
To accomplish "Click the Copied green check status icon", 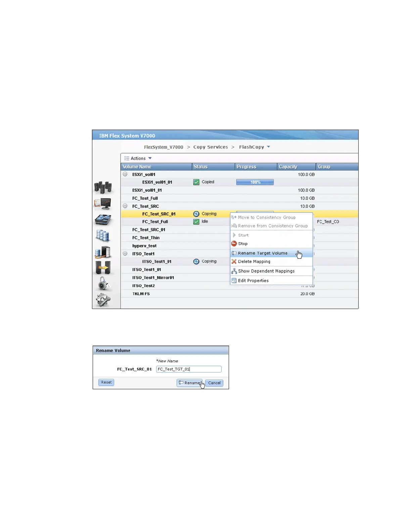I will pos(196,182).
